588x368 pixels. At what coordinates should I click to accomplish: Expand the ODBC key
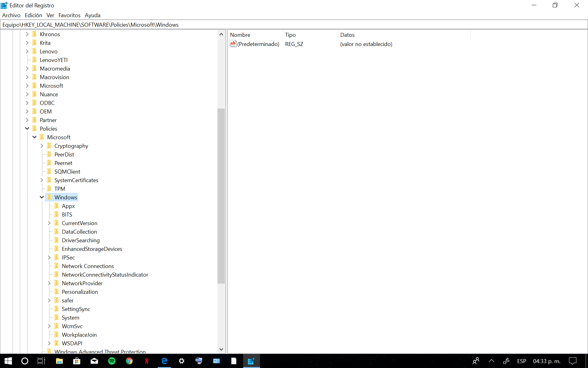[27, 103]
